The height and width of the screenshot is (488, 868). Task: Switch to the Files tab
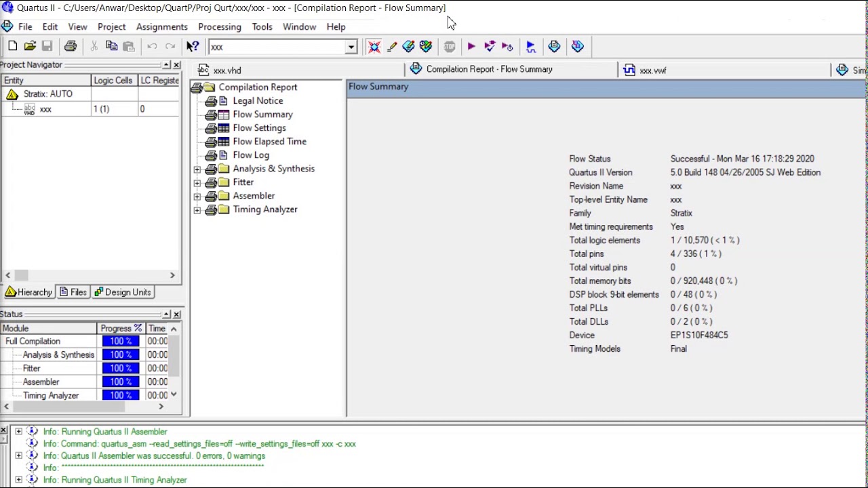(x=73, y=292)
